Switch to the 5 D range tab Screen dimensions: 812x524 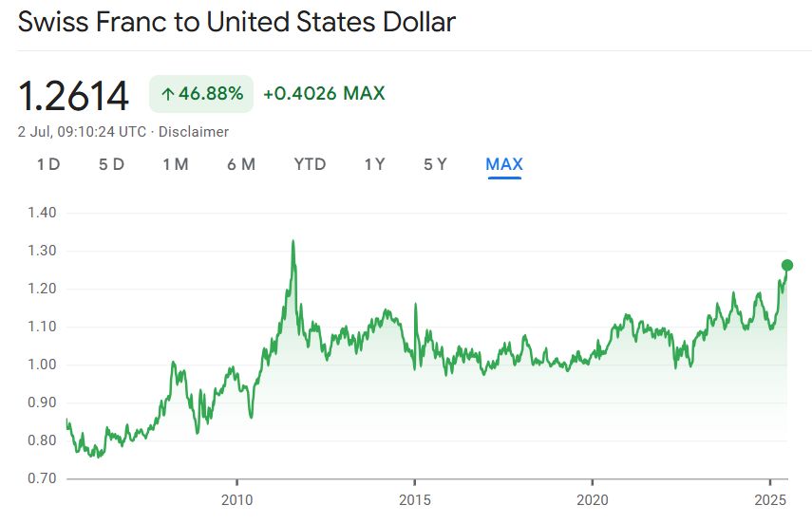[111, 164]
